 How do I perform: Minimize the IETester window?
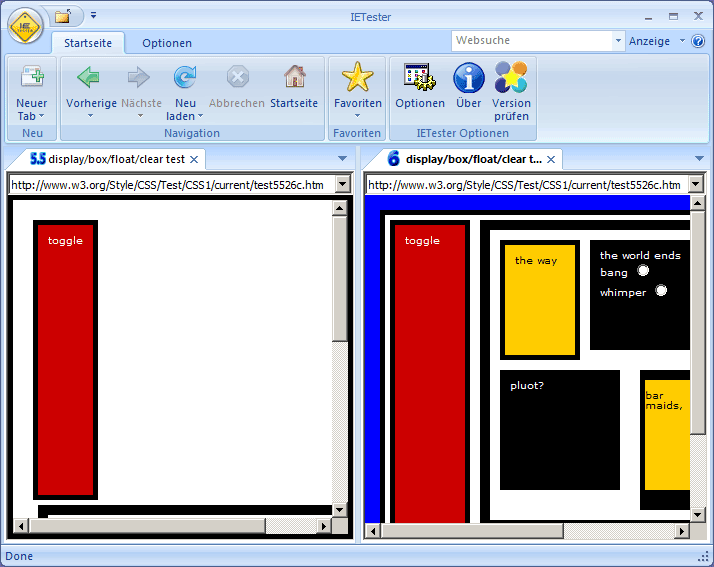pyautogui.click(x=648, y=17)
